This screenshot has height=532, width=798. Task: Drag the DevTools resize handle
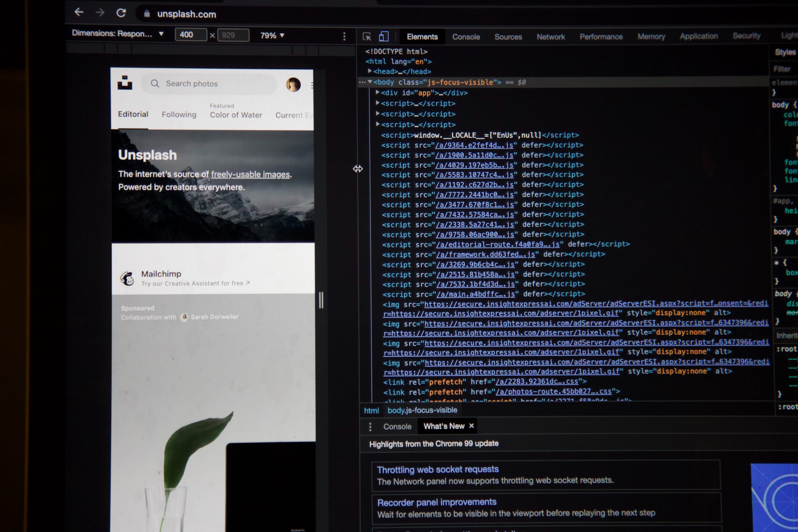click(x=357, y=169)
